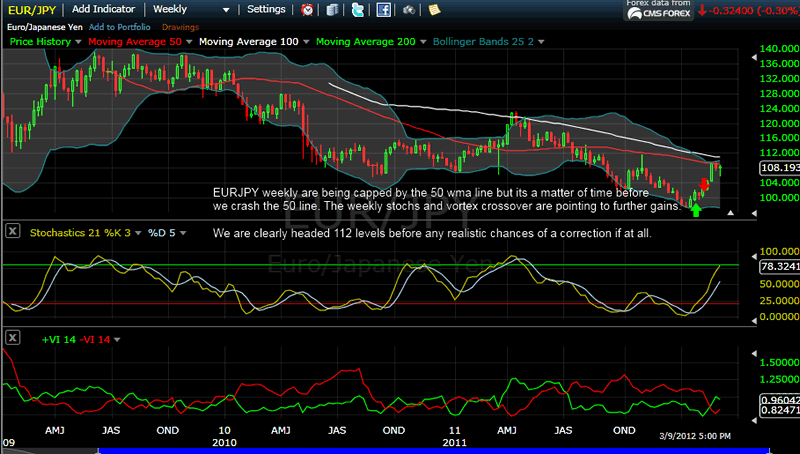This screenshot has width=800, height=454.
Task: Click the camera snapshot icon
Action: pyautogui.click(x=409, y=10)
